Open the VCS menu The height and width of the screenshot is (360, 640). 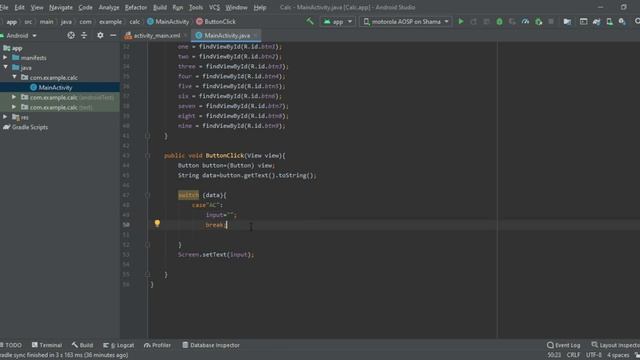tap(214, 7)
